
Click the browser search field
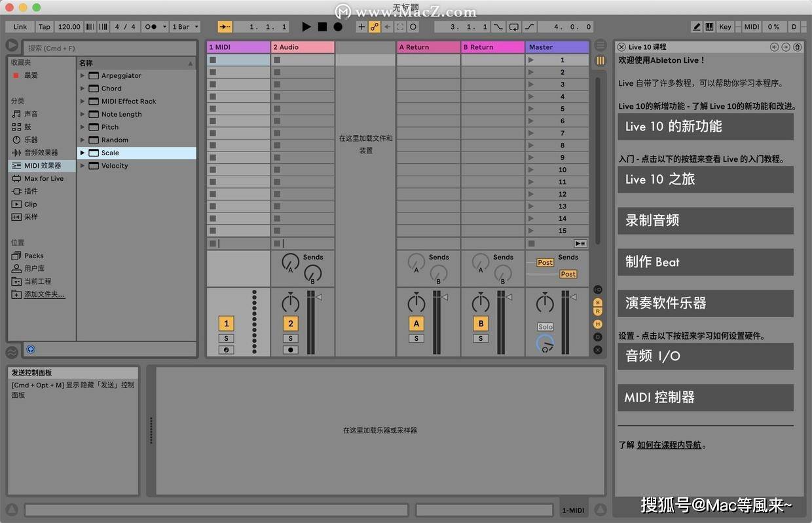[x=109, y=48]
